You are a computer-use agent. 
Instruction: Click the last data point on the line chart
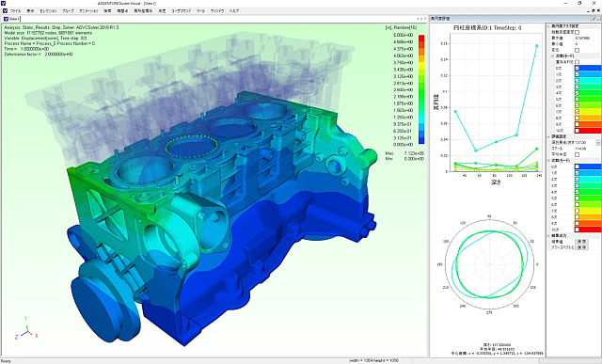point(537,46)
